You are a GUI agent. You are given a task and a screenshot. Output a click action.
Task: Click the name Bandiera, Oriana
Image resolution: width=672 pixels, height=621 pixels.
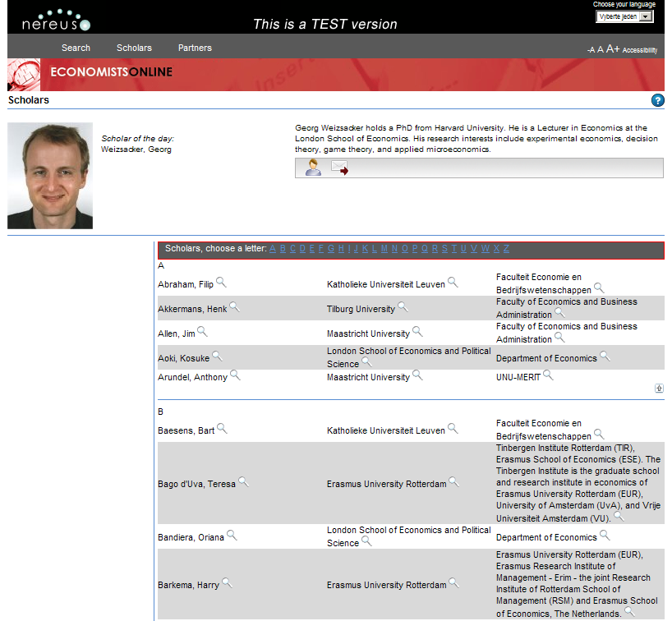191,537
